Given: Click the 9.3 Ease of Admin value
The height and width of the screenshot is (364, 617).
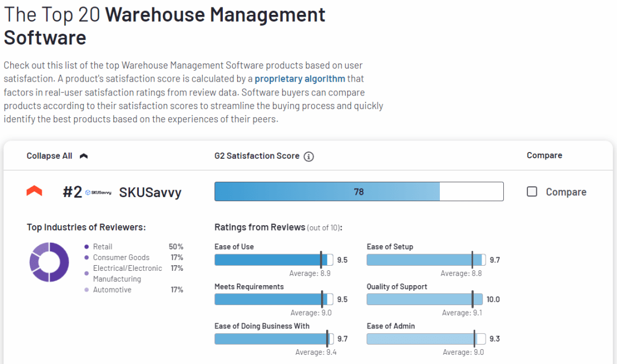Looking at the screenshot, I should pyautogui.click(x=495, y=339).
